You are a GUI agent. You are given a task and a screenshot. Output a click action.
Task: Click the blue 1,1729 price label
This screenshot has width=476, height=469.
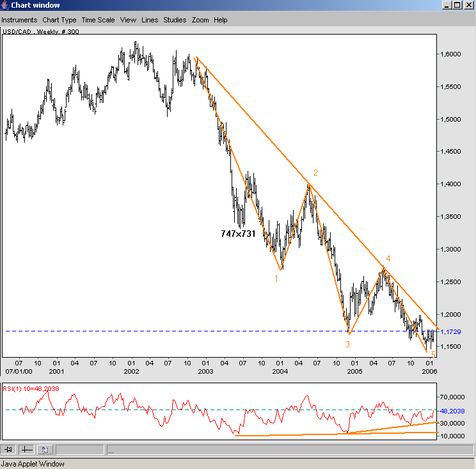click(x=450, y=332)
